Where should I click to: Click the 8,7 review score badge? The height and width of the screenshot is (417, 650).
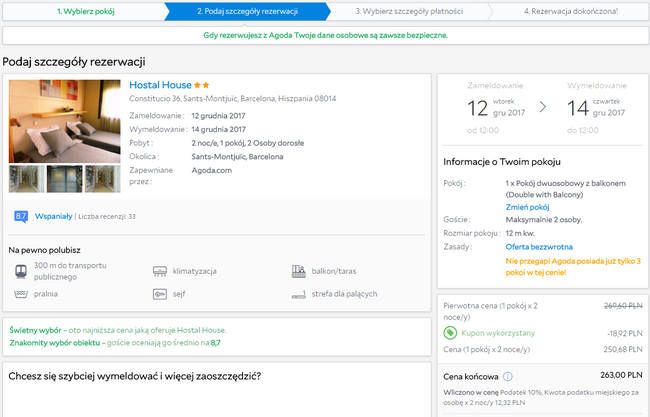click(x=20, y=216)
